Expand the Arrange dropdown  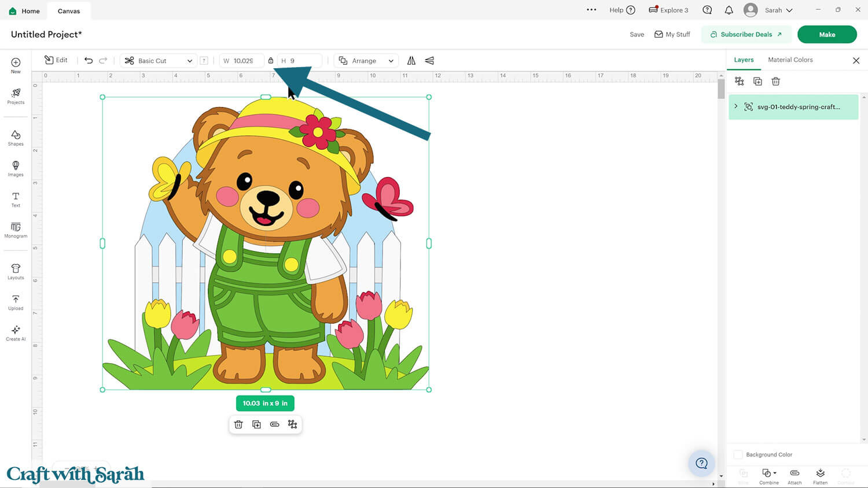pos(366,61)
